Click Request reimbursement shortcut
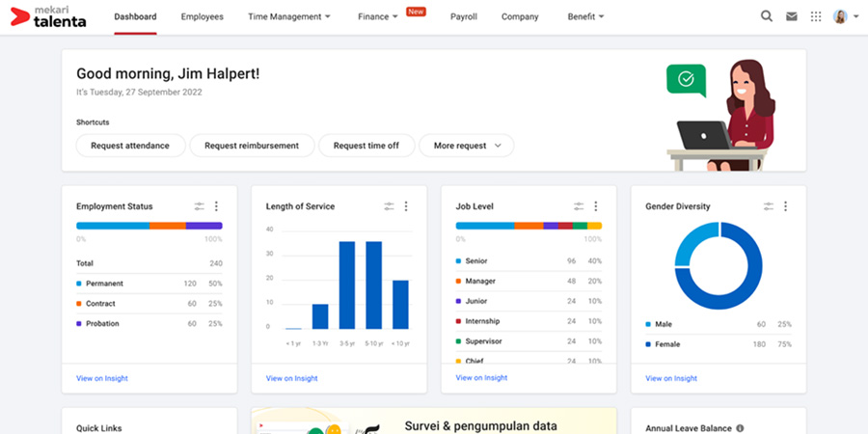The width and height of the screenshot is (868, 434). [252, 146]
